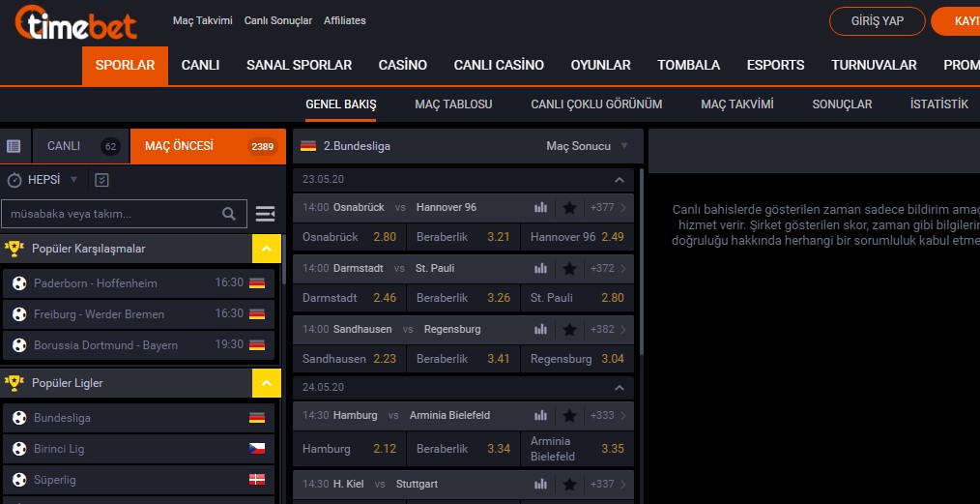Viewport: 980px width, 504px height.
Task: Open statistics for Sandhausen vs Regensburg
Action: point(540,330)
